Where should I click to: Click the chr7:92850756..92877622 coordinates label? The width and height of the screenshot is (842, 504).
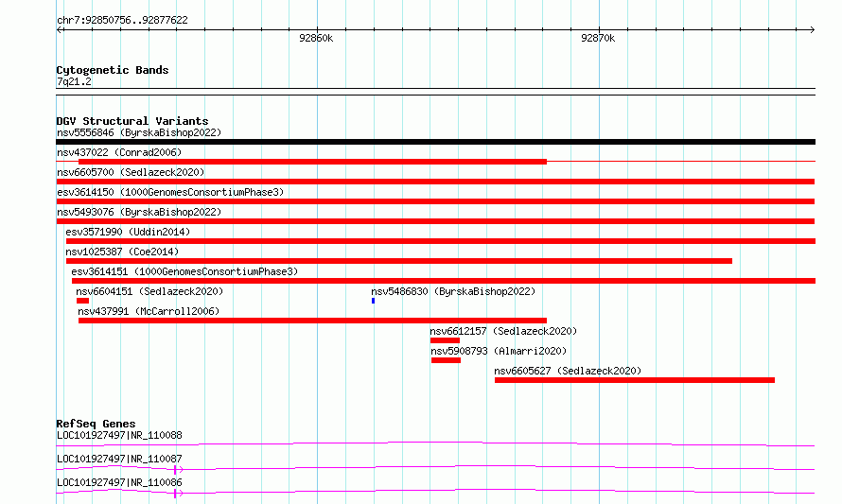pyautogui.click(x=122, y=21)
